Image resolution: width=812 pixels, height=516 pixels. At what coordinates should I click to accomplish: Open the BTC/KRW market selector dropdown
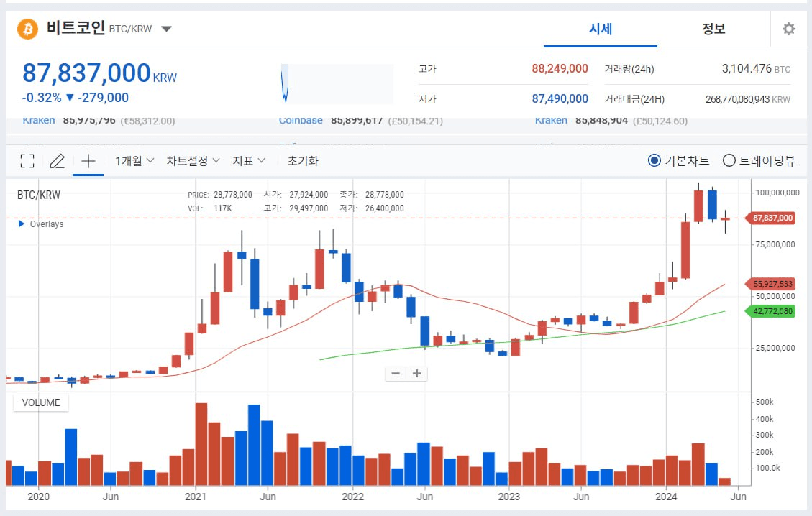(166, 29)
